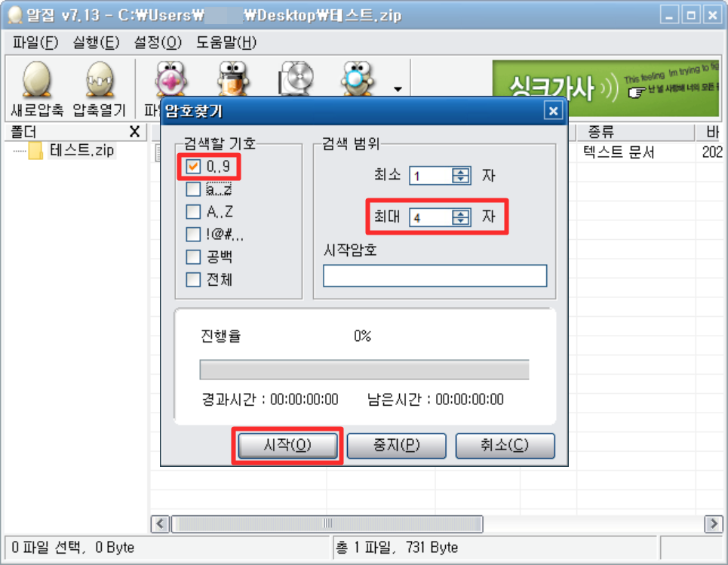This screenshot has height=565, width=728.
Task: Click the egg with orange jar icon
Action: pyautogui.click(x=234, y=78)
